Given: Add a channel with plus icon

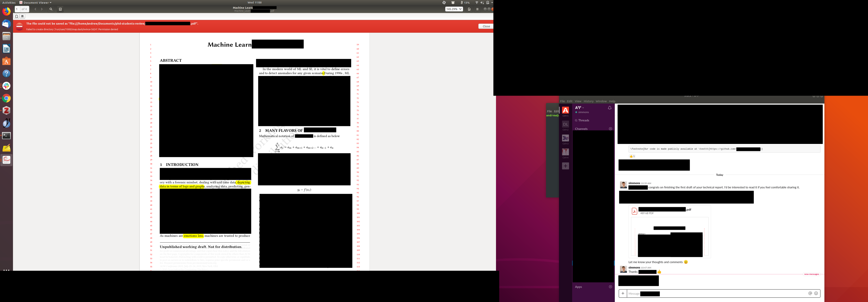Looking at the screenshot, I should click(610, 129).
